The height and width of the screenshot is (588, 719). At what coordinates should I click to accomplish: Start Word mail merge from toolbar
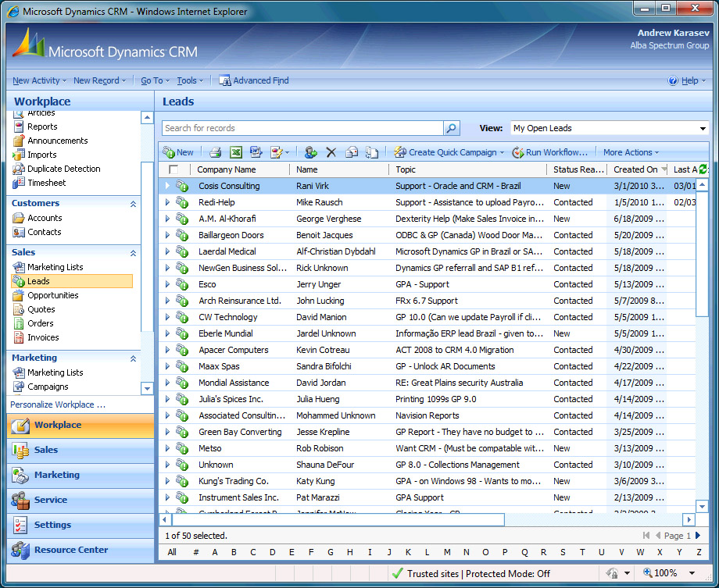click(x=256, y=152)
